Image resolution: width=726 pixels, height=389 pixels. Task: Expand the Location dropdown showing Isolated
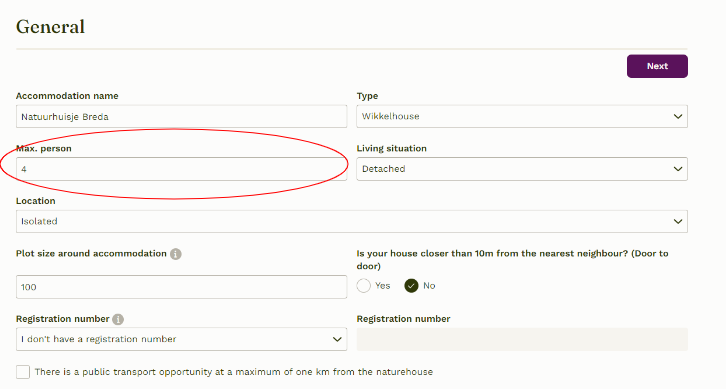[x=351, y=221]
